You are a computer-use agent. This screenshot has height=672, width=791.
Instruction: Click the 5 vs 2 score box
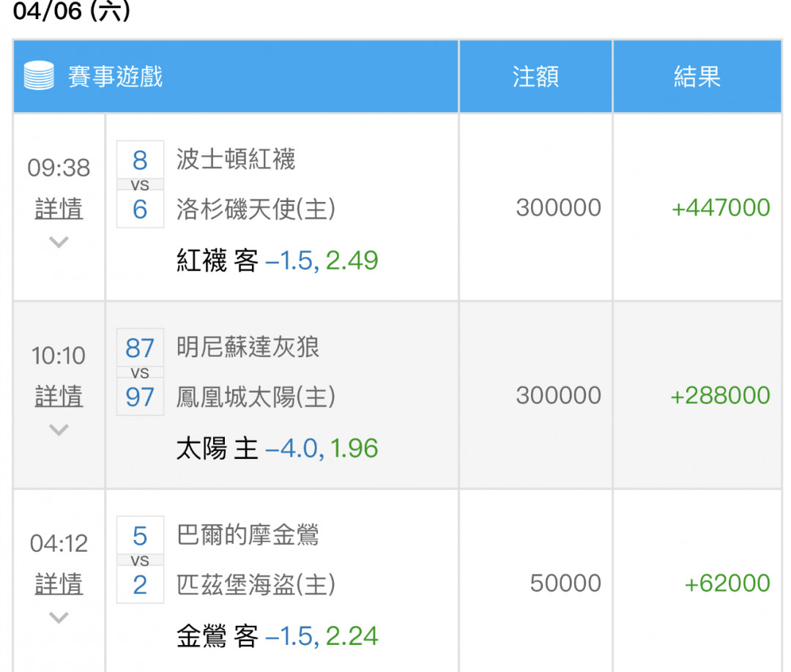[x=140, y=559]
